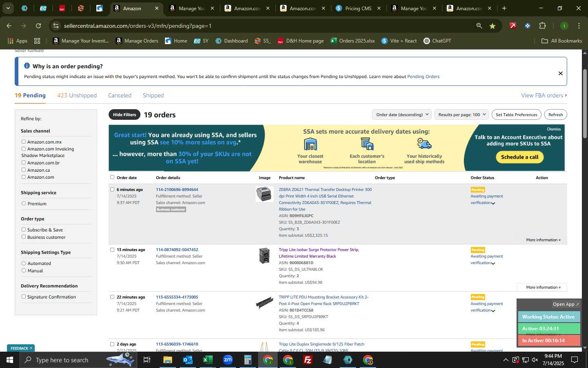Click the Windows Start button
Viewport: 588px width, 368px height.
10,360
